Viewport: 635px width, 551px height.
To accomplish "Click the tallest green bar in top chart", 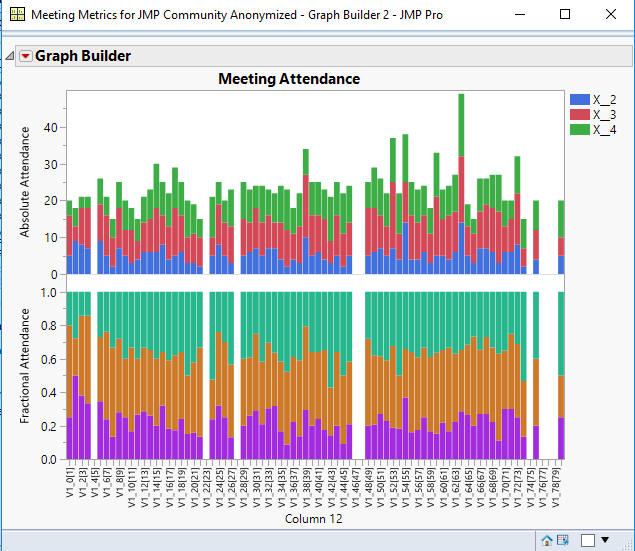I will pos(461,124).
